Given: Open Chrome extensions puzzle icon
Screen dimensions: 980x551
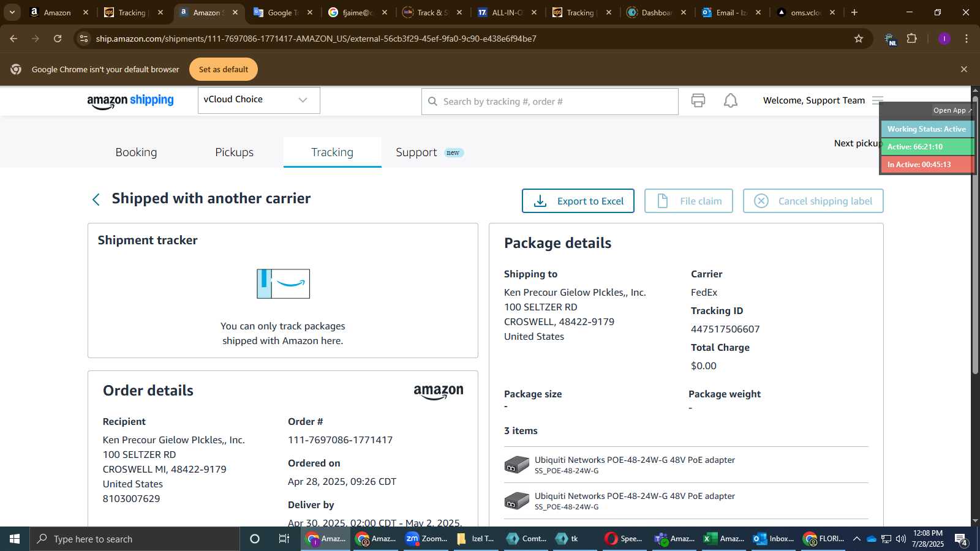Looking at the screenshot, I should click(912, 39).
